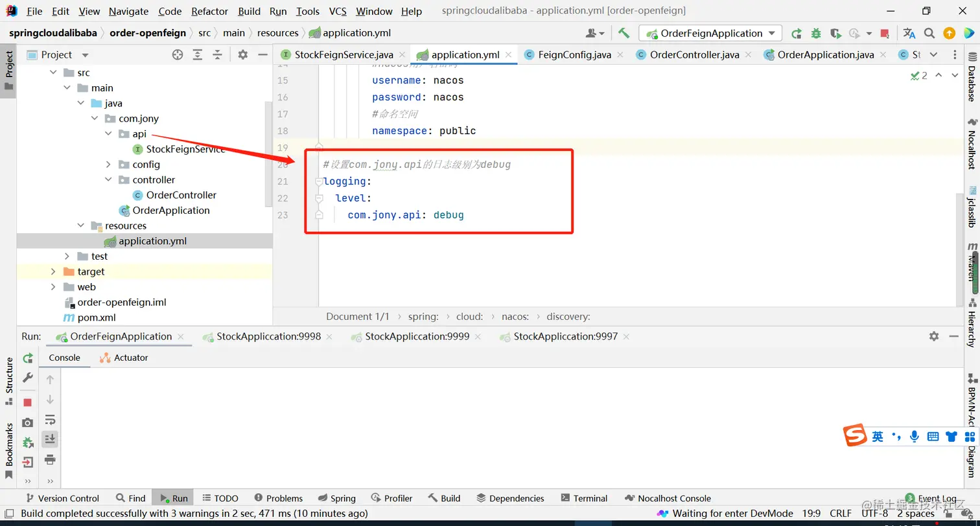The width and height of the screenshot is (980, 526).
Task: Open OrderFeignApplication run configuration dropdown
Action: click(x=711, y=33)
